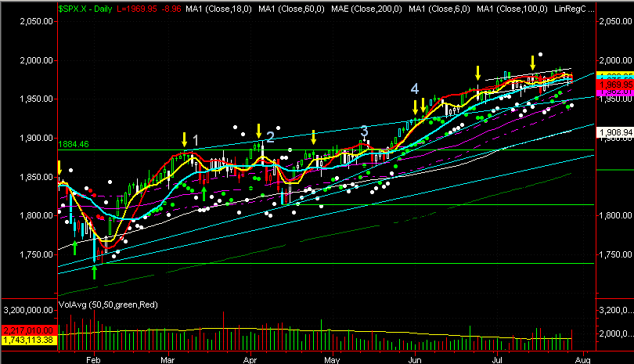Screen dimensions: 634x364
Task: Click 1,850.00 on the left price axis
Action: tap(36, 177)
